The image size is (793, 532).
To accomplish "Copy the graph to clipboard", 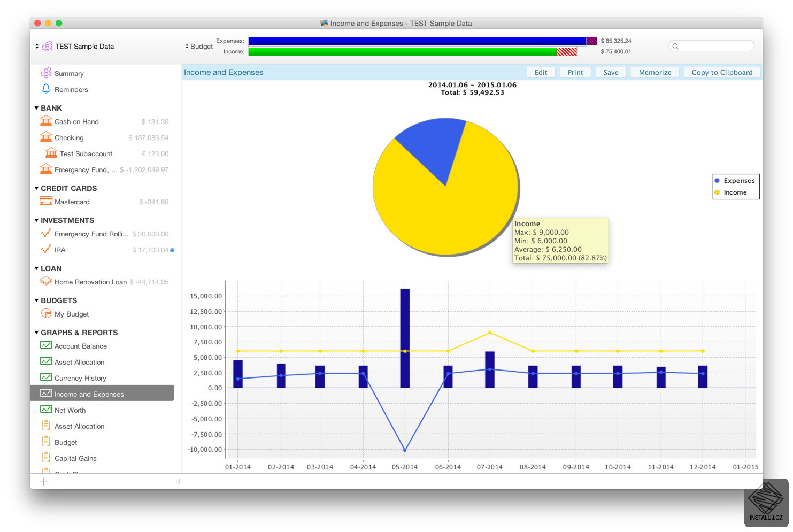I will 722,72.
